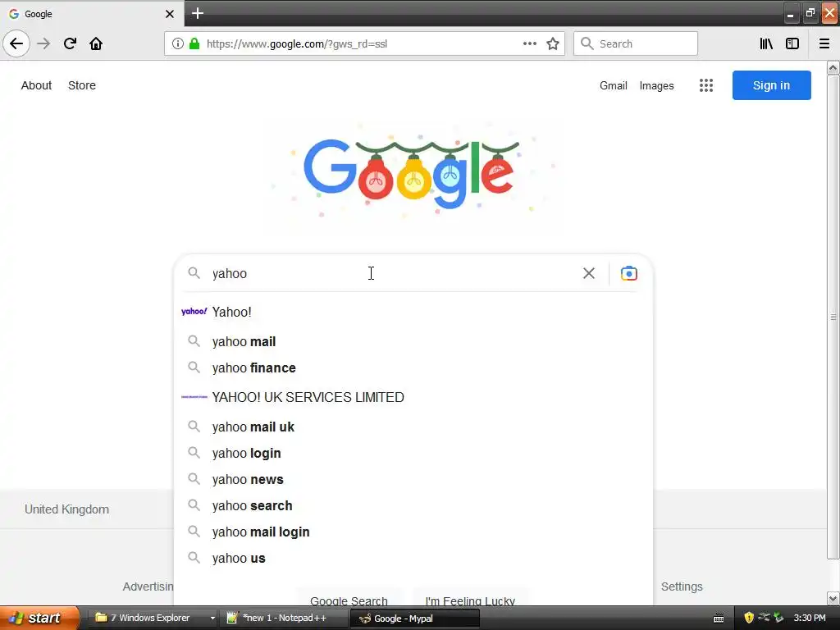This screenshot has height=630, width=840.
Task: Click the Sign in button
Action: click(771, 85)
